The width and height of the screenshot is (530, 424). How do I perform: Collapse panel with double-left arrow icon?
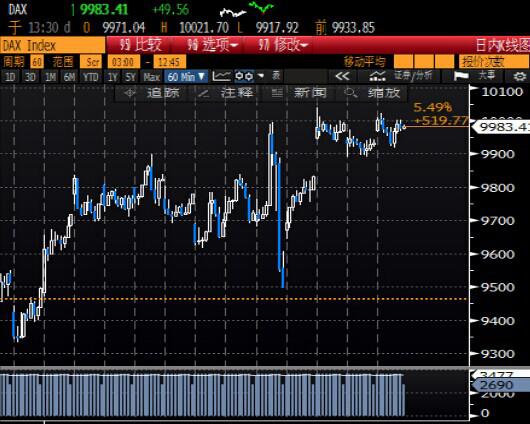[342, 76]
